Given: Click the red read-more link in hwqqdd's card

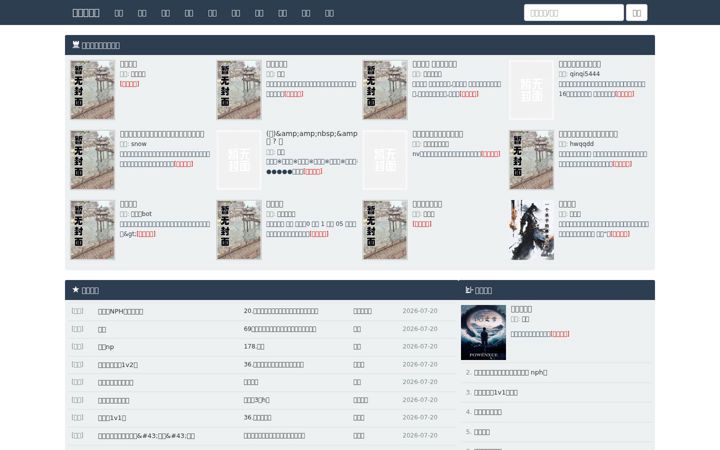Looking at the screenshot, I should pos(622,164).
